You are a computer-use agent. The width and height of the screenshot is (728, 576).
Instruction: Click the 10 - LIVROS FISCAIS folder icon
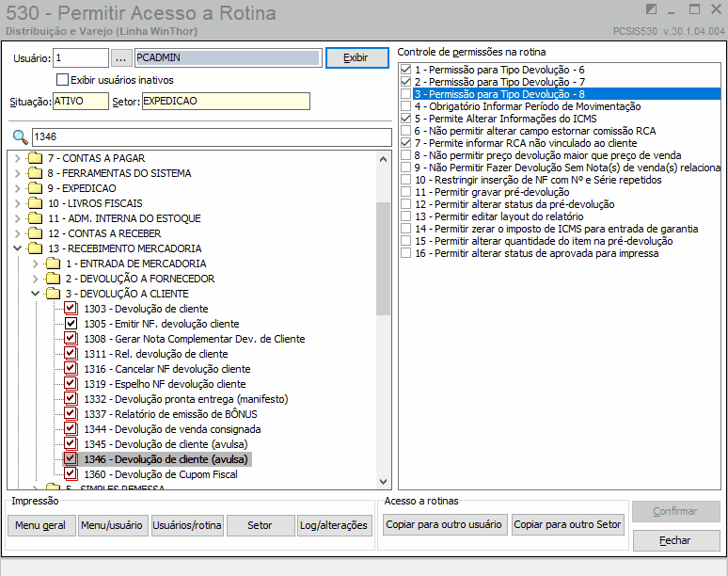(35, 203)
